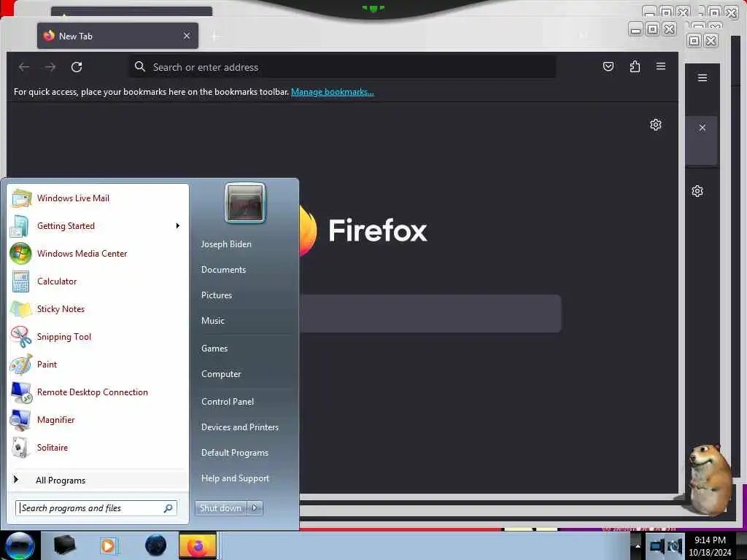Open New Tab personalize gear icon
747x560 pixels.
[x=656, y=125]
